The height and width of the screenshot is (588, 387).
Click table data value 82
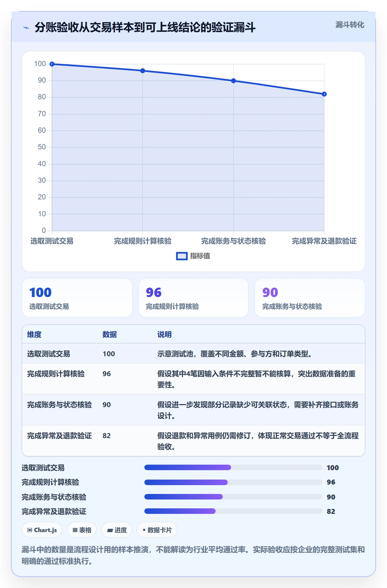tap(107, 436)
